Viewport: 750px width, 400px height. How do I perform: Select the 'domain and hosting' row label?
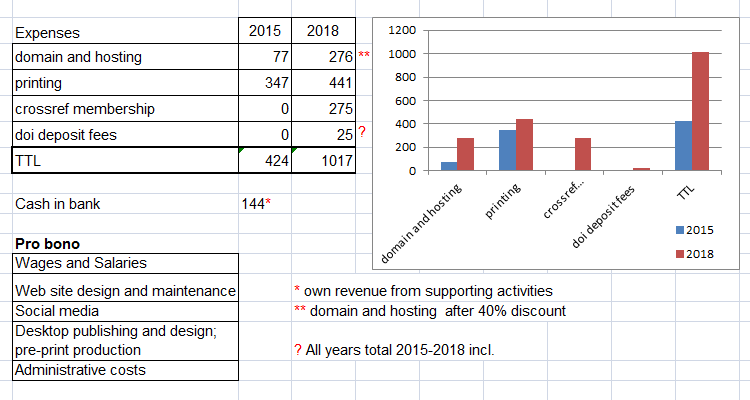[125, 57]
